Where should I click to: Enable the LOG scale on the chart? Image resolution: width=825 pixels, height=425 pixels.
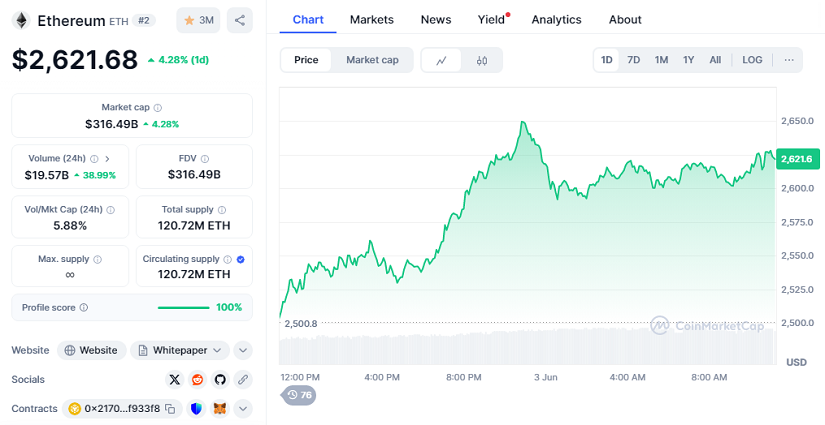click(752, 60)
